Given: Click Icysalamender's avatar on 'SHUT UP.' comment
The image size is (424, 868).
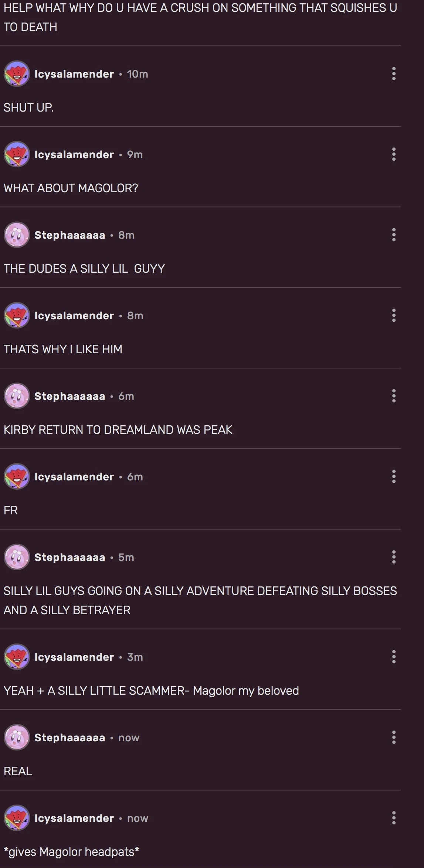Looking at the screenshot, I should 17,74.
